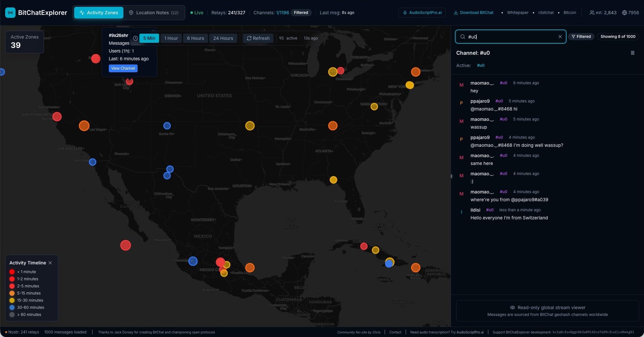Click the estimated users icon
Screen dimensions: 644x337
(592, 13)
